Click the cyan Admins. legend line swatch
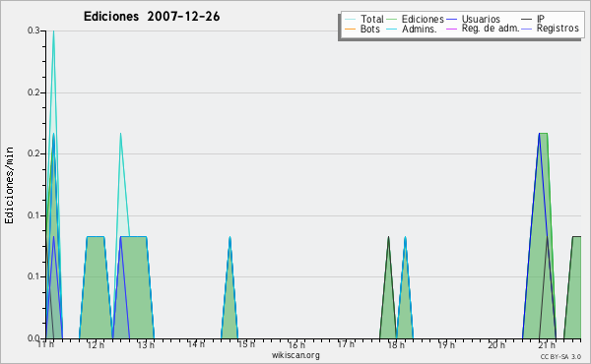 click(x=392, y=29)
